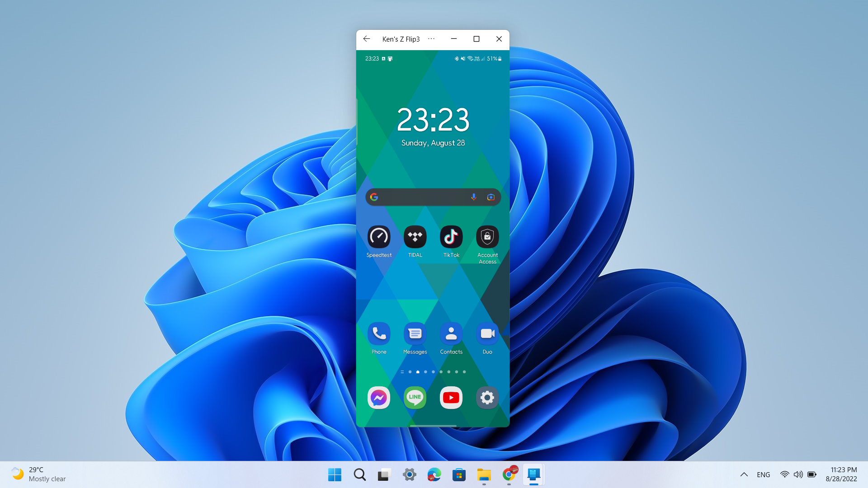Open TikTok on the phone
This screenshot has width=868, height=488.
pyautogui.click(x=451, y=236)
